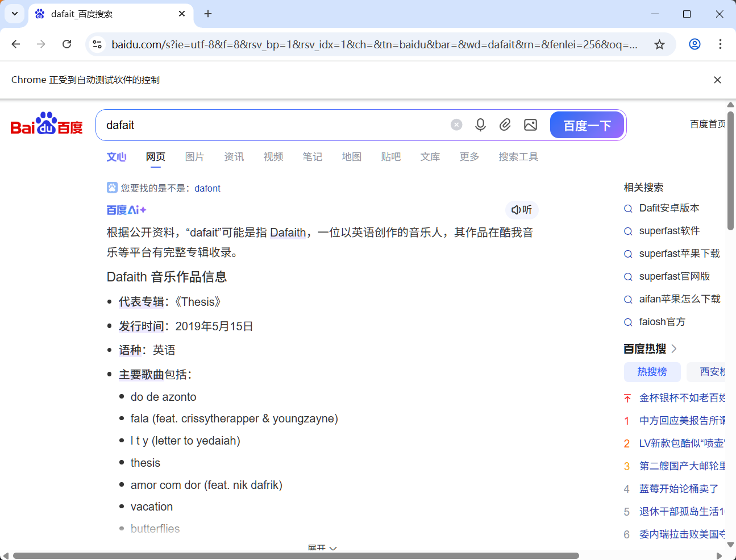Reload the current page

click(66, 44)
